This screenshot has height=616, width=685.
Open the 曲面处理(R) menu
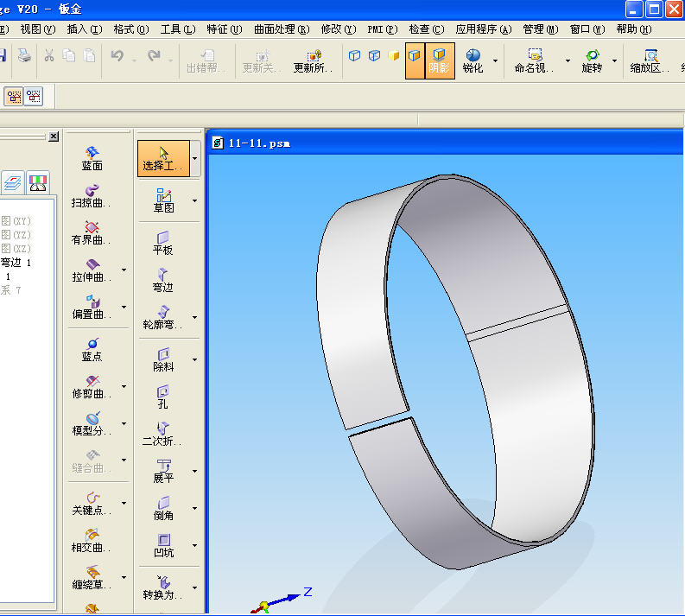coord(282,29)
